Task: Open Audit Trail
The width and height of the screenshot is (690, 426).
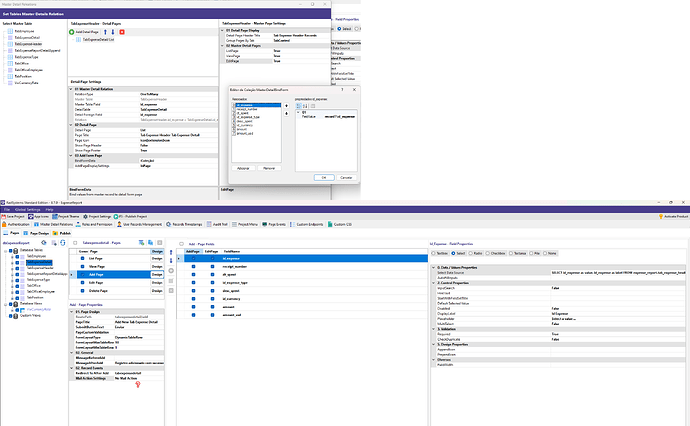Action: (x=217, y=224)
